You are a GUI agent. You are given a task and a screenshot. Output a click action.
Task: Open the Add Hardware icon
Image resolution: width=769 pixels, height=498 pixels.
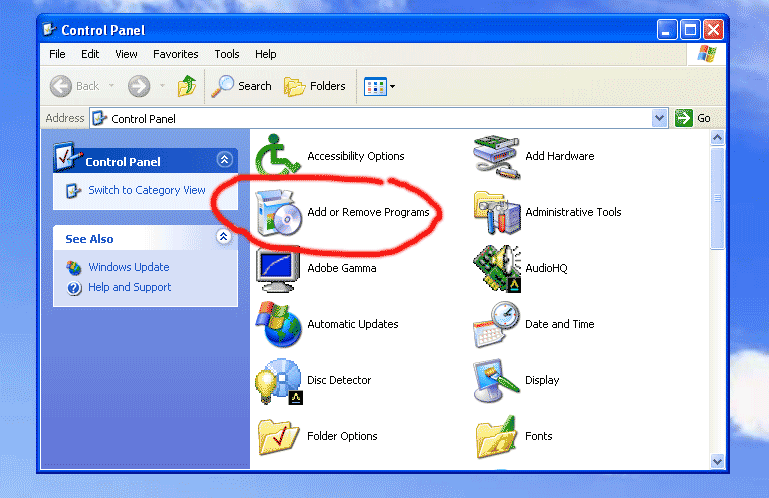click(496, 157)
